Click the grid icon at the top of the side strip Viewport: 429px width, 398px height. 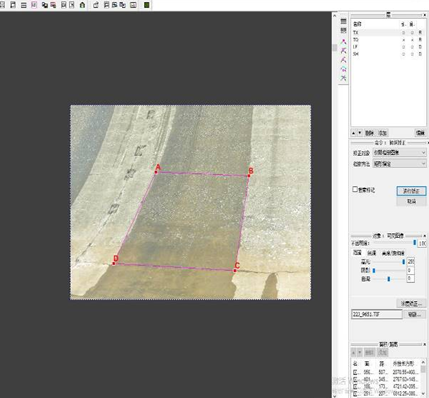pyautogui.click(x=344, y=21)
